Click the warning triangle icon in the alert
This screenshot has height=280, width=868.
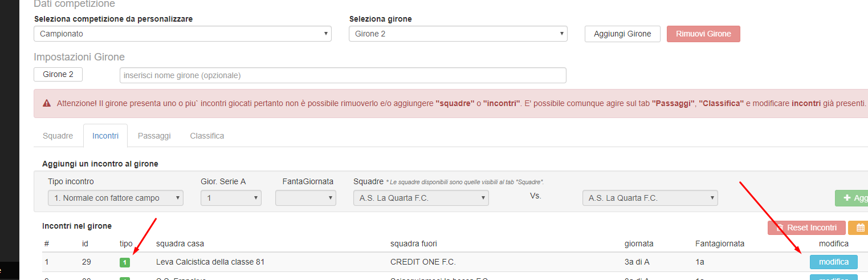coord(47,103)
